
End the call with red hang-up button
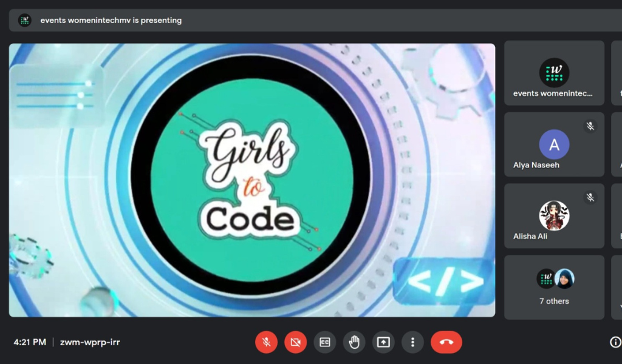tap(446, 342)
